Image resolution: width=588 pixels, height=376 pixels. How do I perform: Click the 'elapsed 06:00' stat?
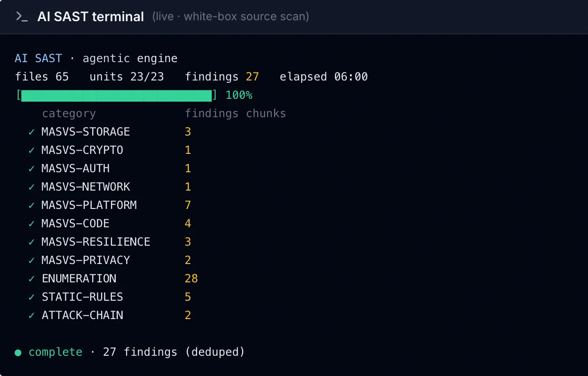pyautogui.click(x=324, y=77)
